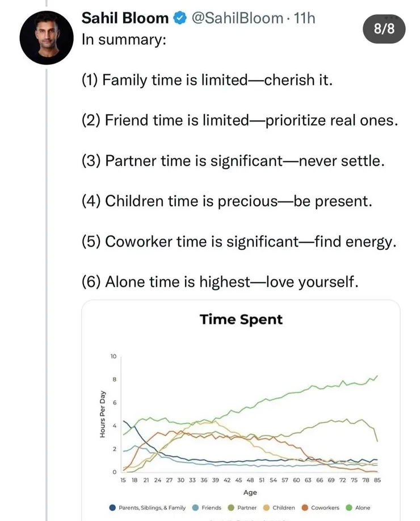Click the "Time Spent" chart title

click(x=241, y=320)
